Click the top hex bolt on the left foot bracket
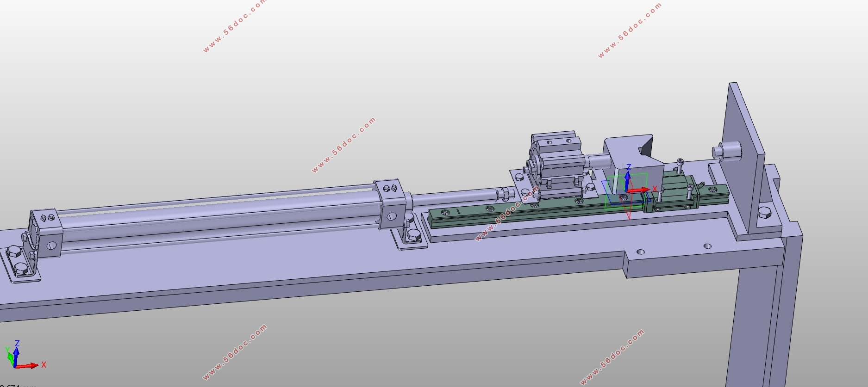Viewport: 868px width, 387px height. pyautogui.click(x=13, y=253)
